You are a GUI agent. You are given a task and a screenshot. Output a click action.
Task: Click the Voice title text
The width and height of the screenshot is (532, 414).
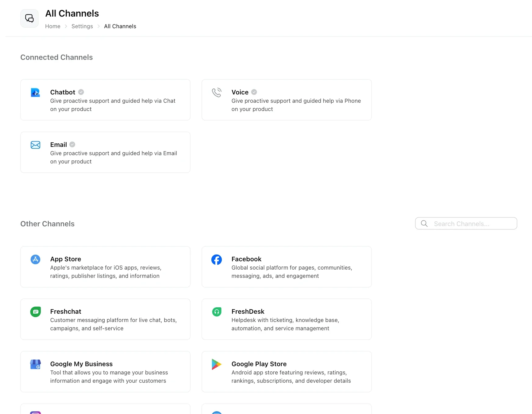click(x=240, y=92)
